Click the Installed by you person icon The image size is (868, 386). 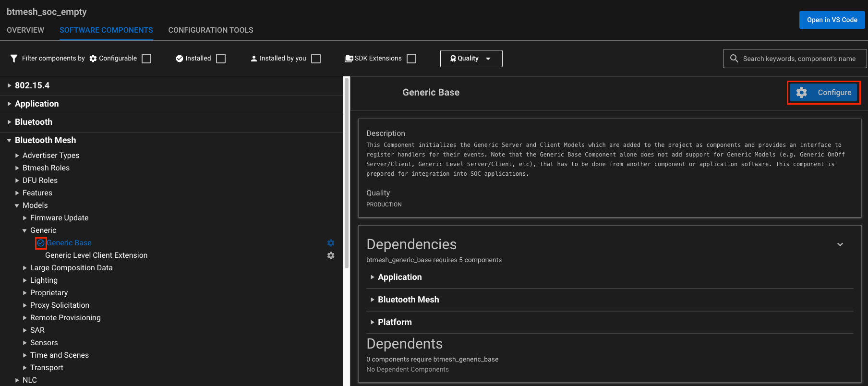pos(254,59)
